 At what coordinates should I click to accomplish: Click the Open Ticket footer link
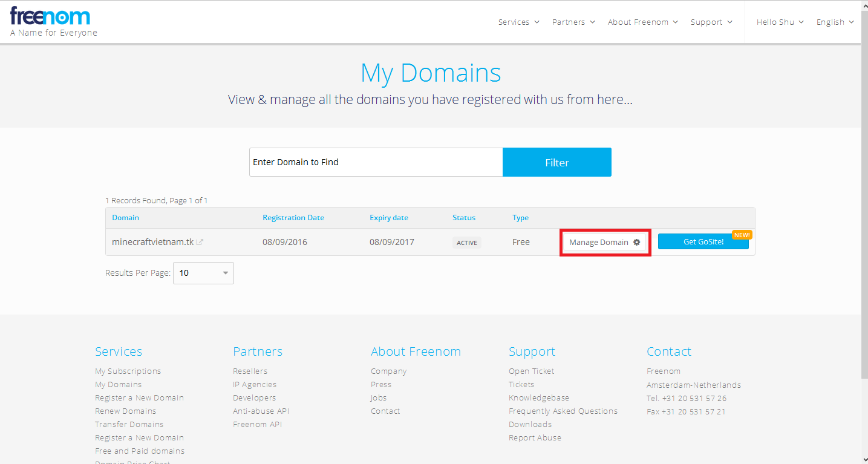[532, 371]
